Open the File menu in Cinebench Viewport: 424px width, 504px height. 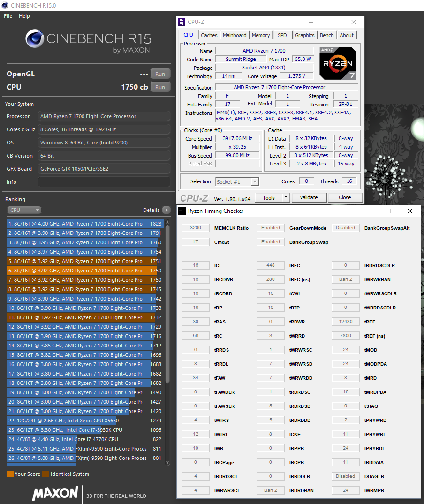pyautogui.click(x=8, y=16)
